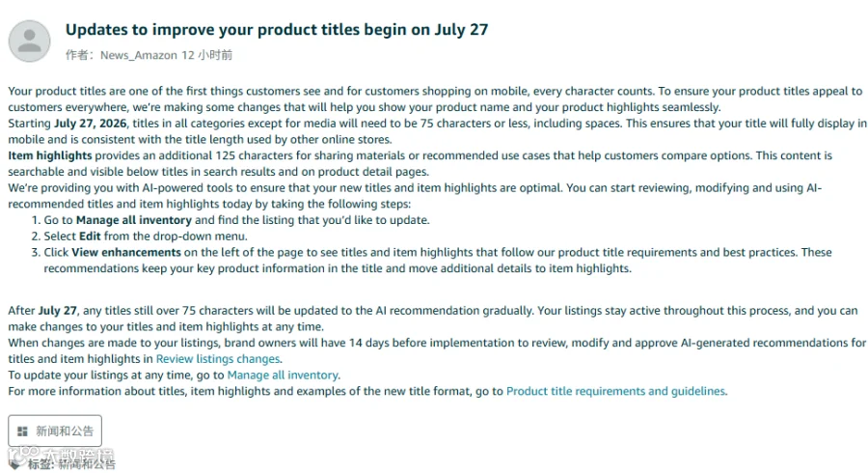This screenshot has height=473, width=868.
Task: Open the Review listings changes link
Action: (x=218, y=359)
